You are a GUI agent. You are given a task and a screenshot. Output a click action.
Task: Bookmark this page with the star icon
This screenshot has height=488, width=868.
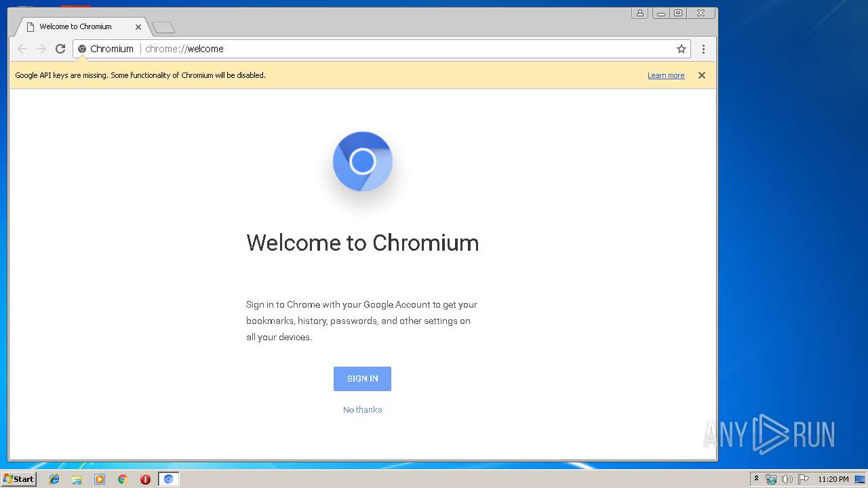[682, 49]
